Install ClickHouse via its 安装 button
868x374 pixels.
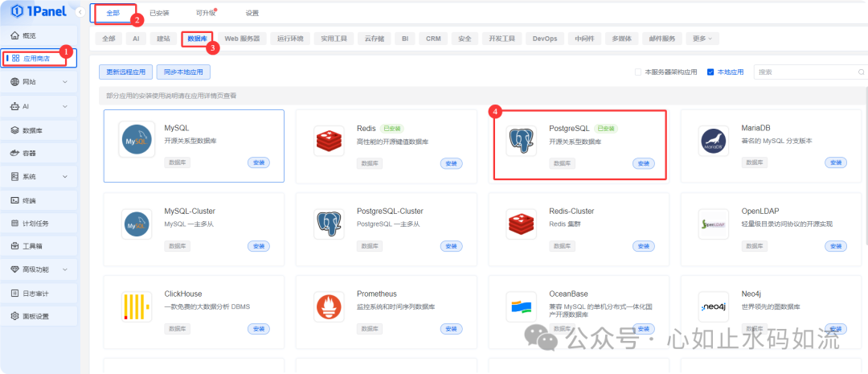[259, 329]
